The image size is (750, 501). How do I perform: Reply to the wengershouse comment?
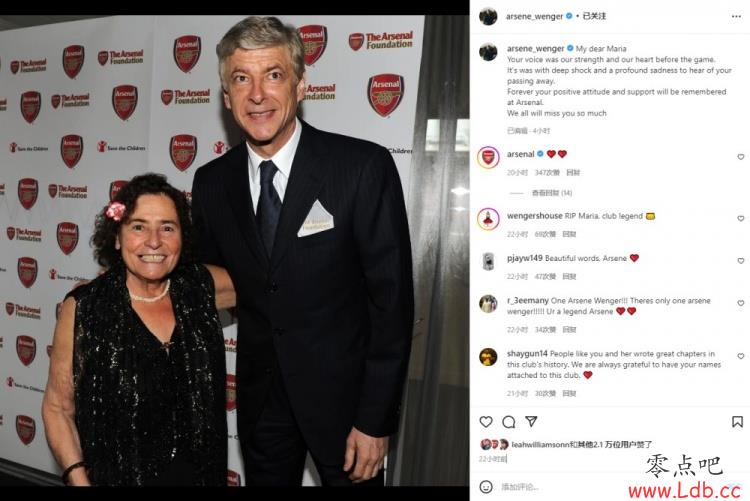click(569, 234)
